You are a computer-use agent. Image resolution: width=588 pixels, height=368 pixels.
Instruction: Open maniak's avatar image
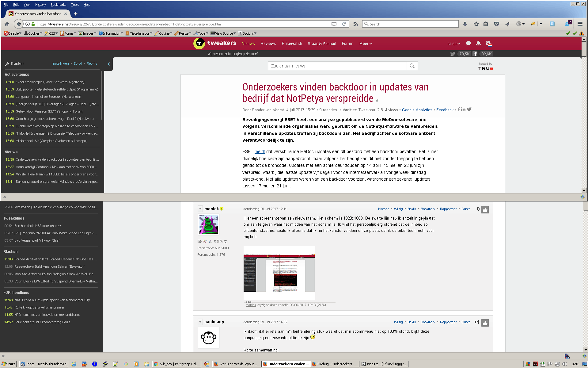click(x=208, y=224)
